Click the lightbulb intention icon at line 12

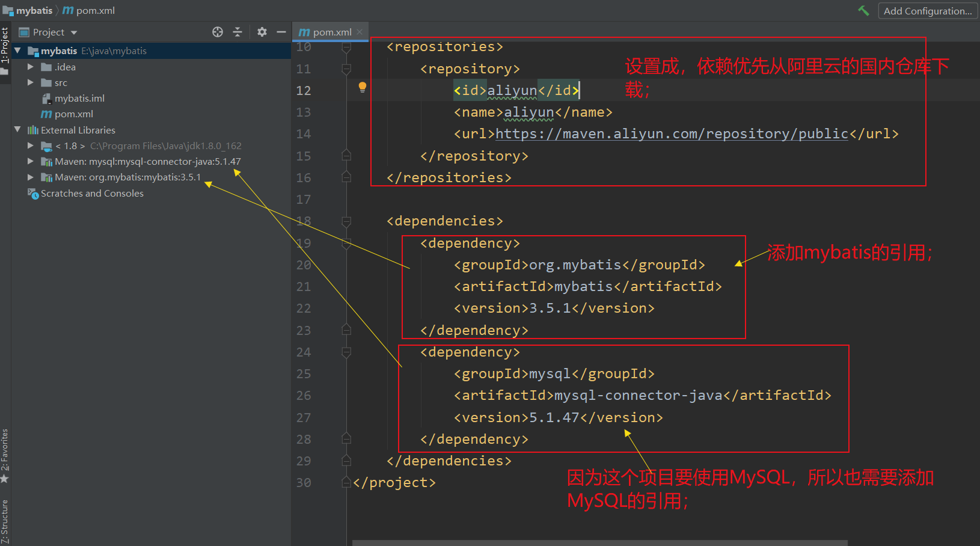[x=362, y=87]
